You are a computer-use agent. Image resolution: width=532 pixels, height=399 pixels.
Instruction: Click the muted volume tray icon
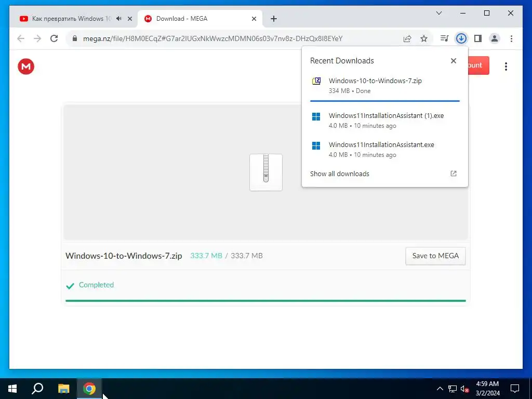[x=464, y=389]
